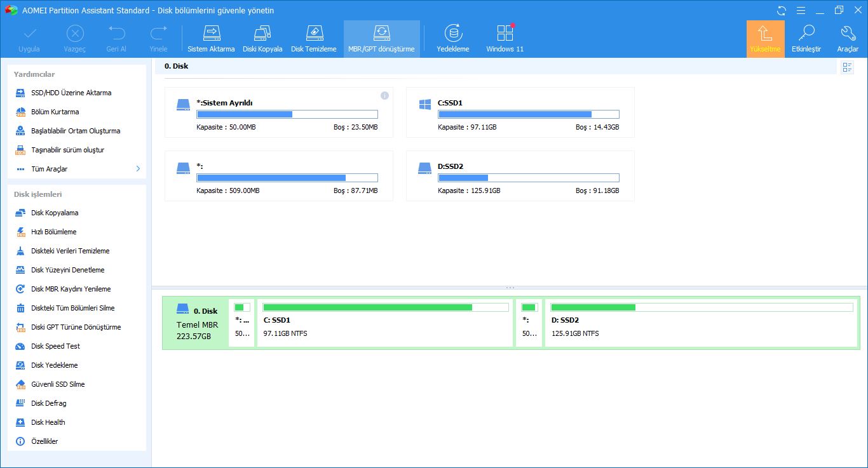
Task: Click the Disk işlemleri section header
Action: [38, 194]
